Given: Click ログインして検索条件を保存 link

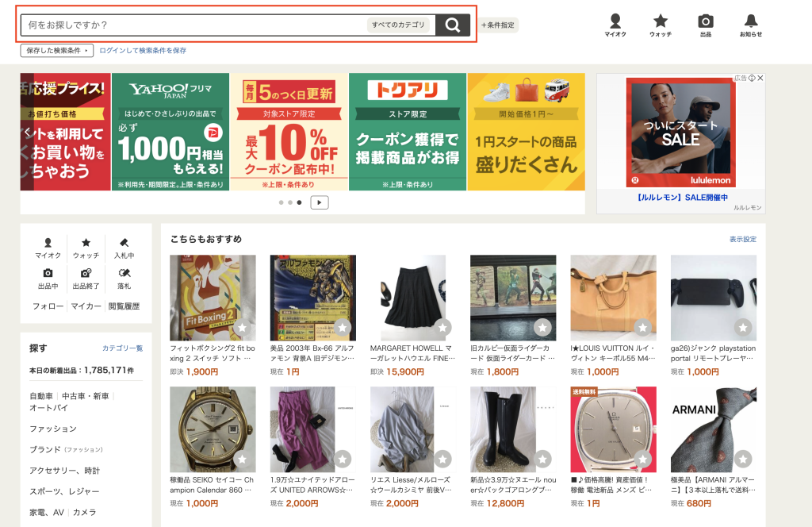Looking at the screenshot, I should 143,50.
